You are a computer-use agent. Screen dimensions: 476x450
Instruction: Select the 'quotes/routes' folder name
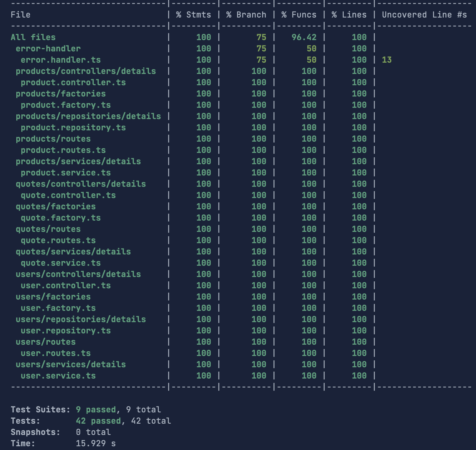(x=48, y=229)
